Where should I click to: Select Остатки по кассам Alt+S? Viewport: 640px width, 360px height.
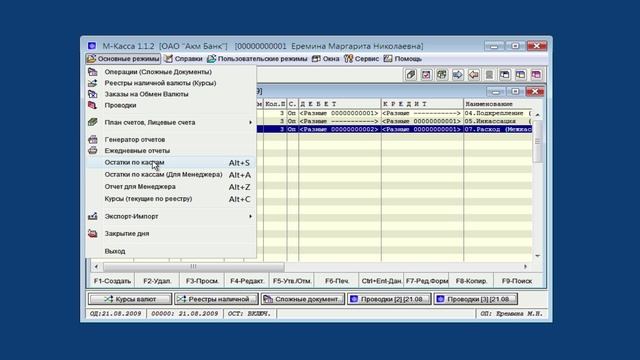(171, 162)
